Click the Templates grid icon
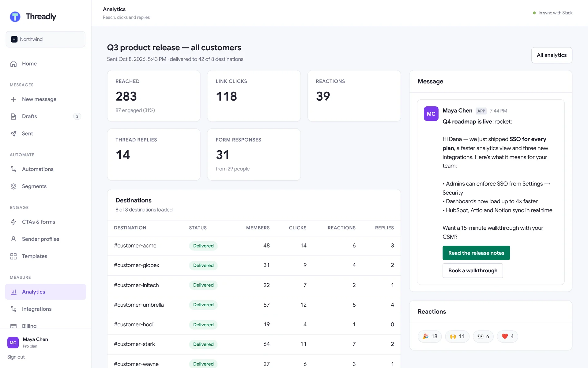Viewport: 588px width, 368px height. (x=13, y=256)
